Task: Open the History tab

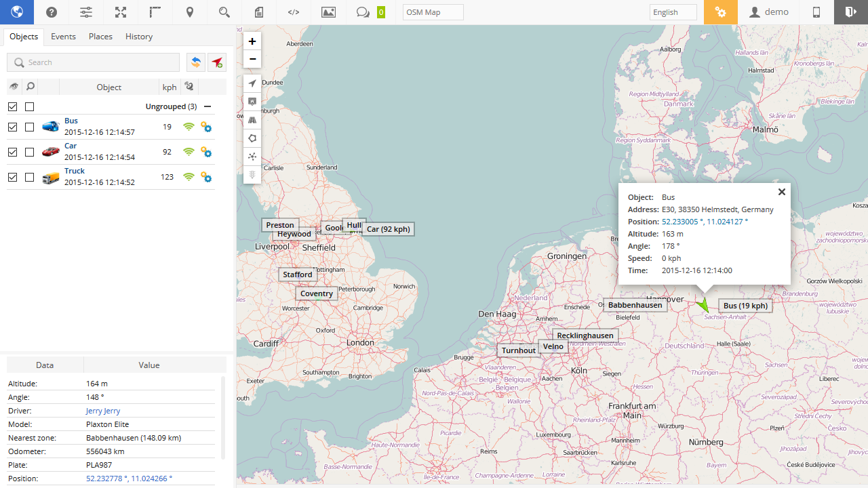Action: point(139,37)
